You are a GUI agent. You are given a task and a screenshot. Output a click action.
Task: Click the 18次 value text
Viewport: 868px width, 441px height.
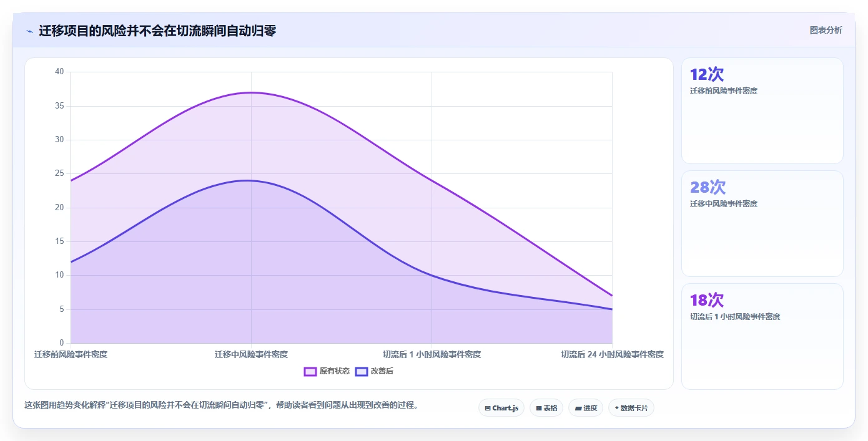click(x=707, y=300)
